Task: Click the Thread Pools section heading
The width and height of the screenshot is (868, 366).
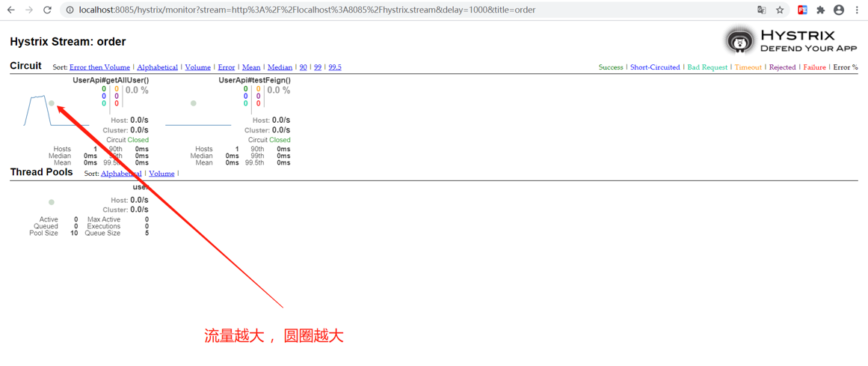Action: click(42, 172)
